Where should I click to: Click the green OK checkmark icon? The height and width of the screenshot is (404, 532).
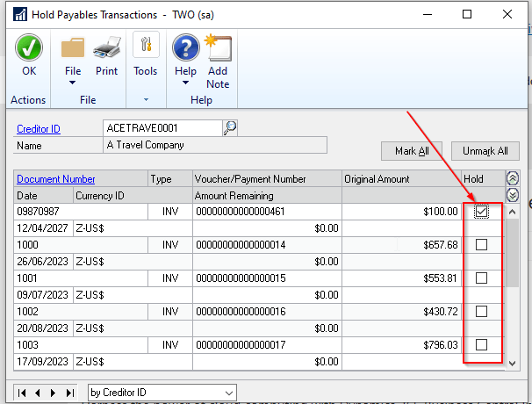pyautogui.click(x=29, y=48)
